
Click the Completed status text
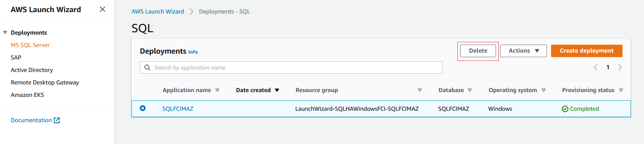click(x=584, y=109)
